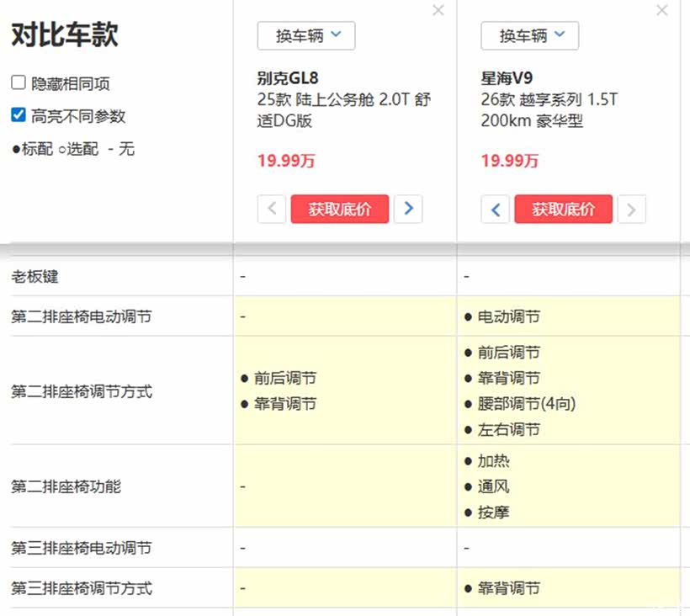Click the previous arrow under 星海V9
690x616 pixels.
[496, 210]
